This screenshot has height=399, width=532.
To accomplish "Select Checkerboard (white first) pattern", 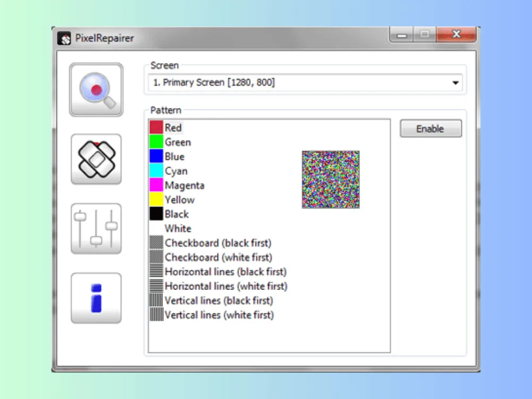I will pyautogui.click(x=218, y=257).
